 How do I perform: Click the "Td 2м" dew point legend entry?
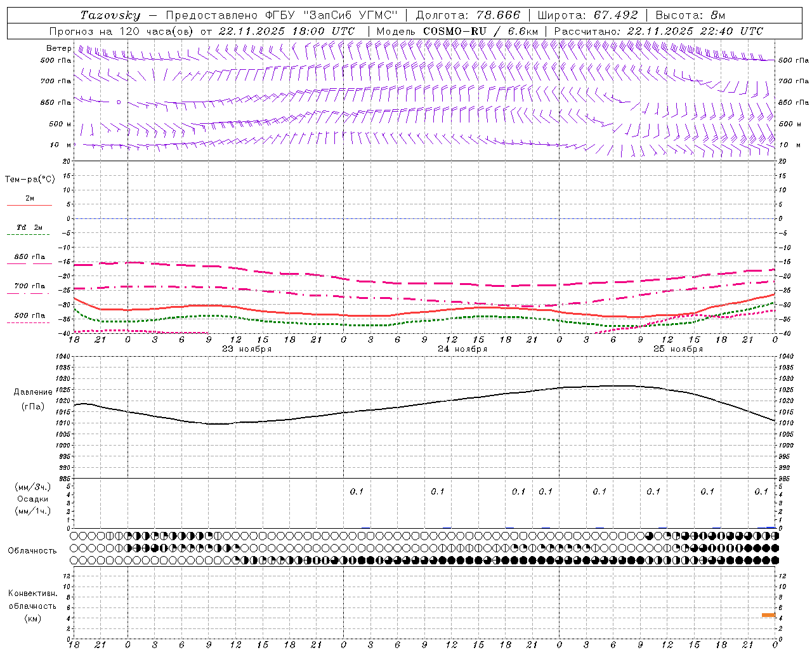(29, 227)
